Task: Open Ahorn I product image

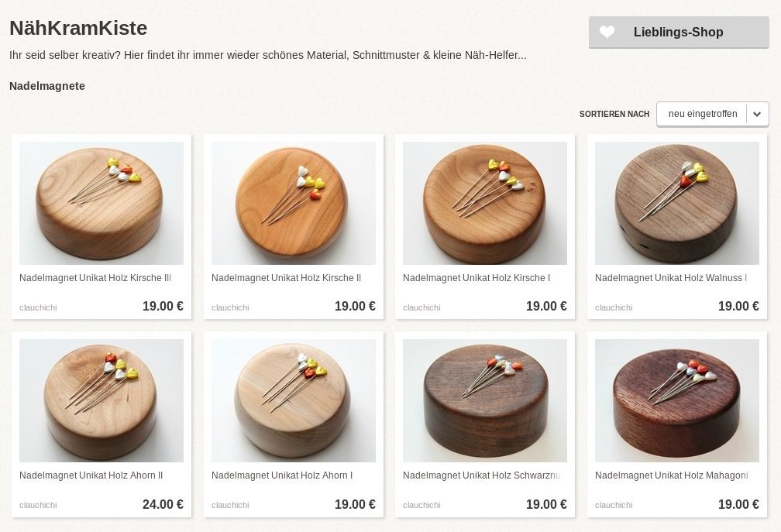Action: [x=294, y=400]
